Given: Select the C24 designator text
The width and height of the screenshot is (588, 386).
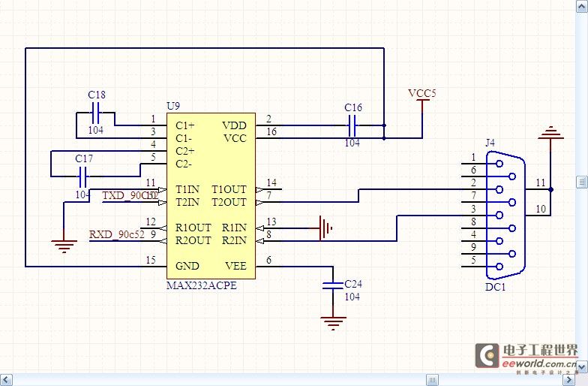Looking at the screenshot, I should tap(353, 284).
